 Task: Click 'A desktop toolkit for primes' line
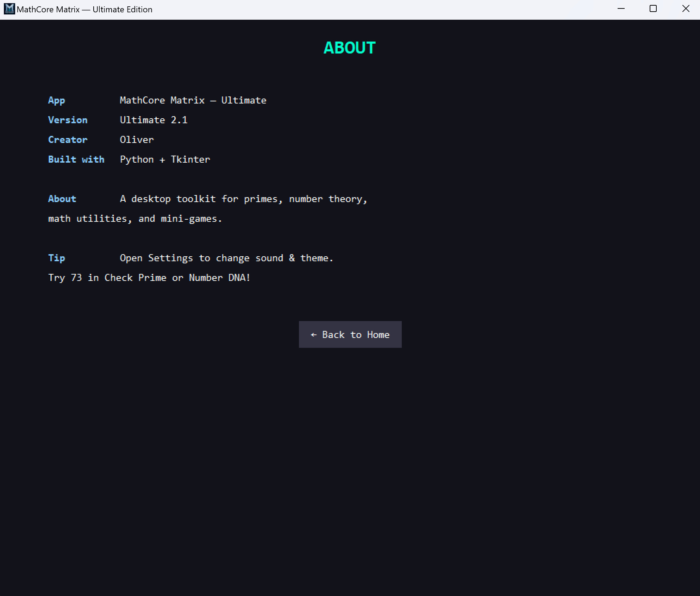coord(244,199)
